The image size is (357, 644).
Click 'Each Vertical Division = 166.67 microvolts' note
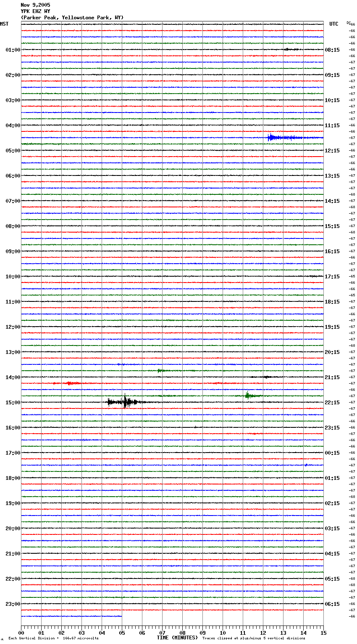[53, 639]
